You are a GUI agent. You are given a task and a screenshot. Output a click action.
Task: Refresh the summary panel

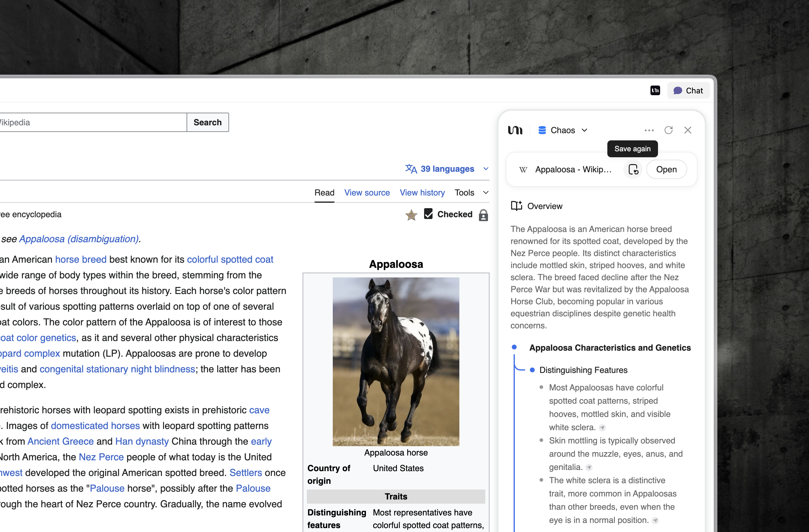click(x=668, y=130)
